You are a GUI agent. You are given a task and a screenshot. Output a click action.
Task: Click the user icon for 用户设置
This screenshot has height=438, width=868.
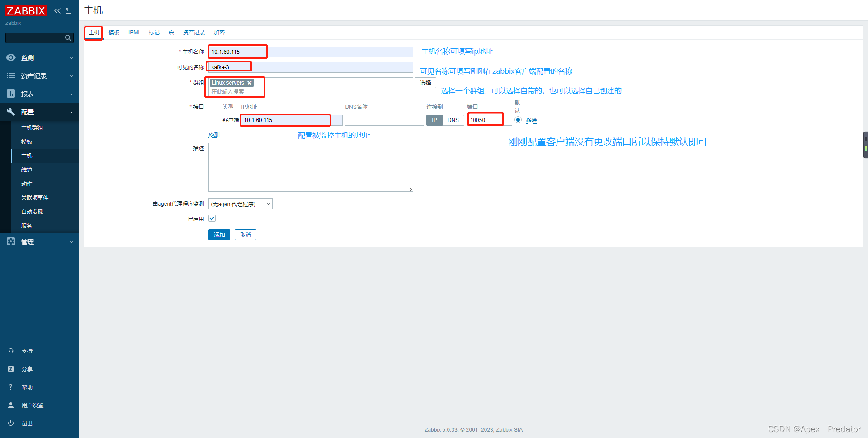tap(11, 405)
